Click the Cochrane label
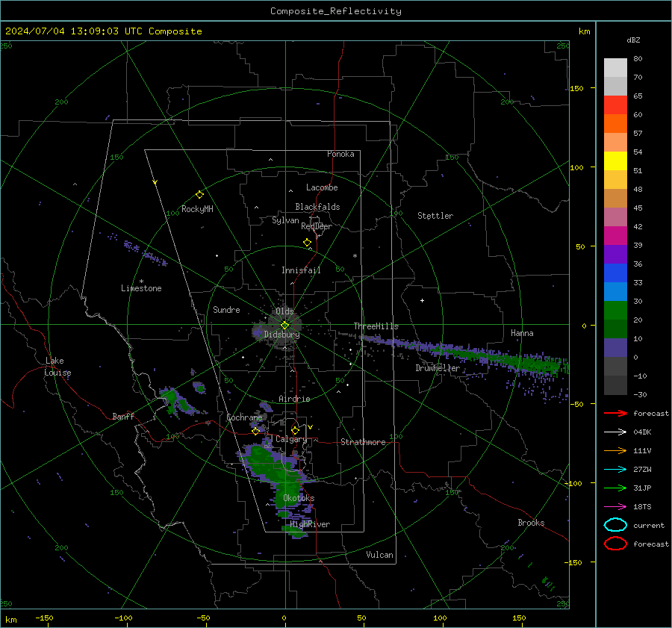Image resolution: width=672 pixels, height=628 pixels. [244, 417]
